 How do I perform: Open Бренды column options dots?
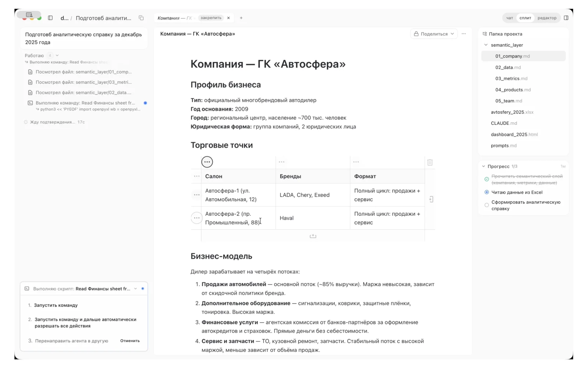click(282, 162)
